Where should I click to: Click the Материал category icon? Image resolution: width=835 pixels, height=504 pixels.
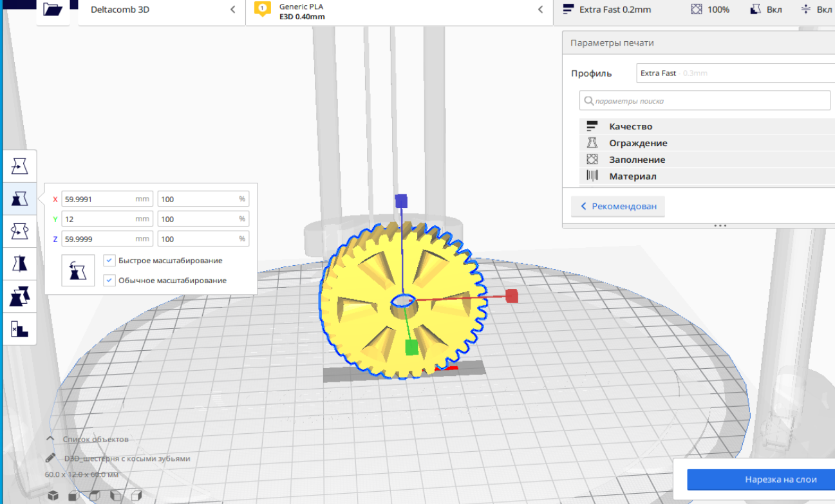point(592,176)
